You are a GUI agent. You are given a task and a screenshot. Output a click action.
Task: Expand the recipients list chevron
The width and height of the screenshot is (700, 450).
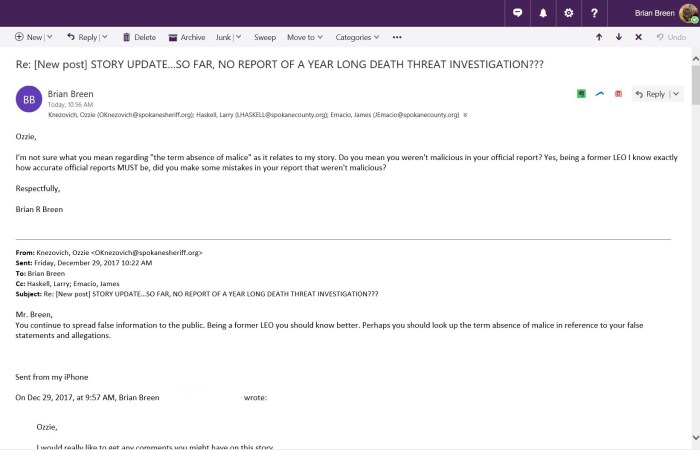(465, 115)
